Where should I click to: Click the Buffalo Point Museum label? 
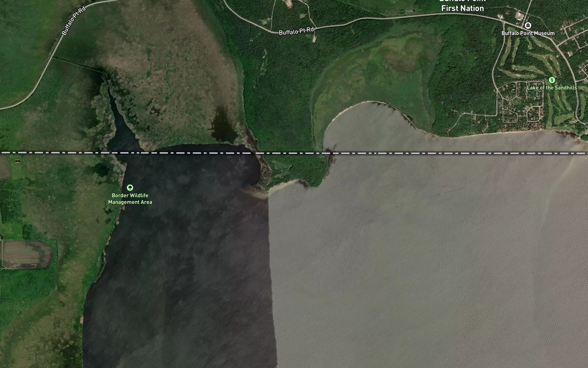528,33
